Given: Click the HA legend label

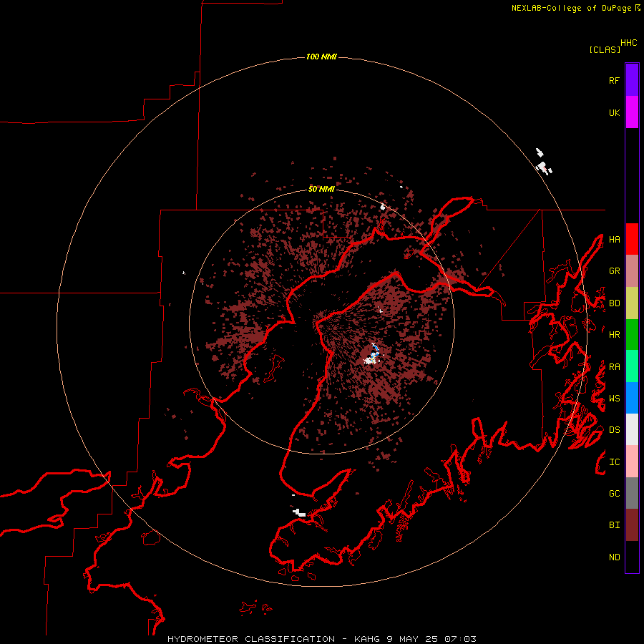Looking at the screenshot, I should (614, 240).
